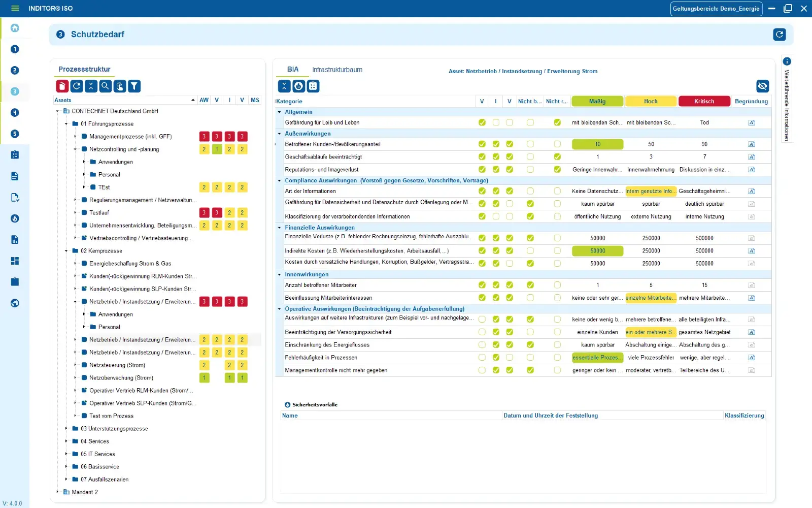Viewport: 812px width, 508px height.
Task: Apply the filter funnel in the process structure toolbar
Action: pos(134,86)
